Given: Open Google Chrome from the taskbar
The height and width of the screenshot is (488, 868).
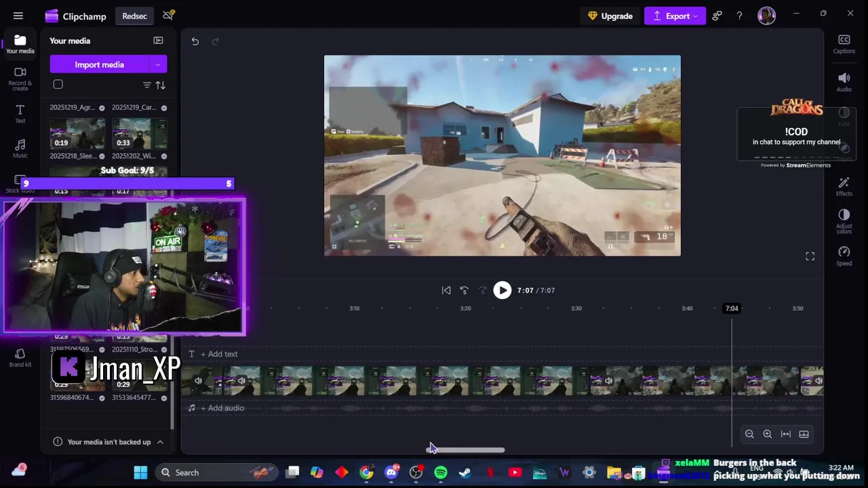Looking at the screenshot, I should click(x=366, y=472).
